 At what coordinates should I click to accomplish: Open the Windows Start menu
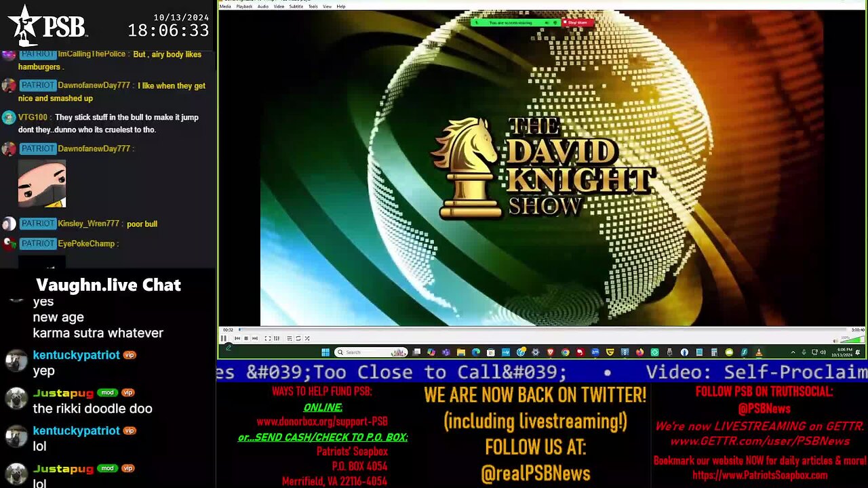(325, 352)
